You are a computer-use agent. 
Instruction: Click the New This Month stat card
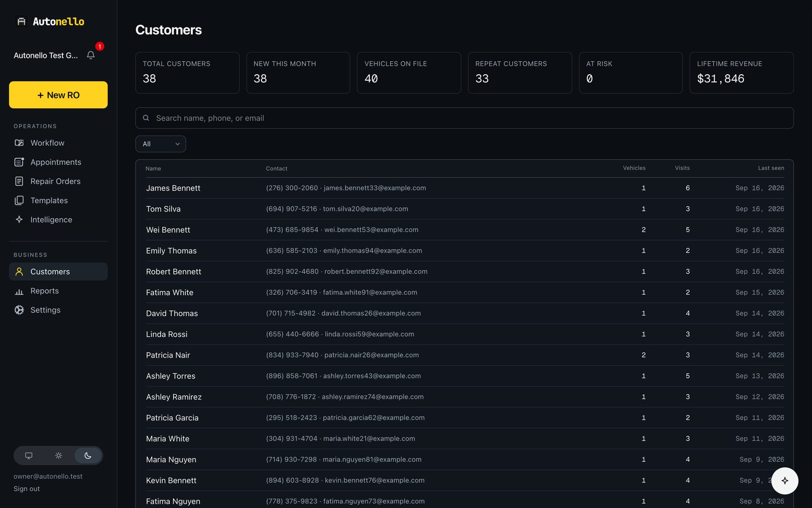click(298, 73)
